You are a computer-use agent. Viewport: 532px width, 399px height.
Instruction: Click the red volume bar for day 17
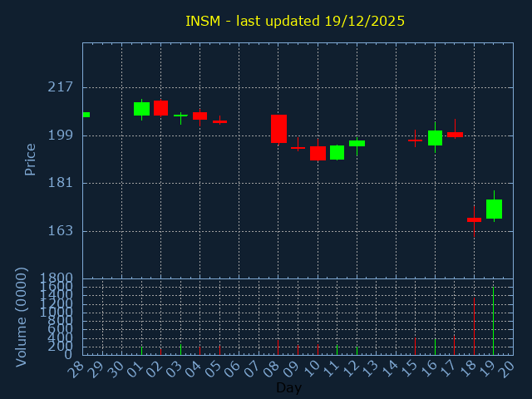click(455, 346)
